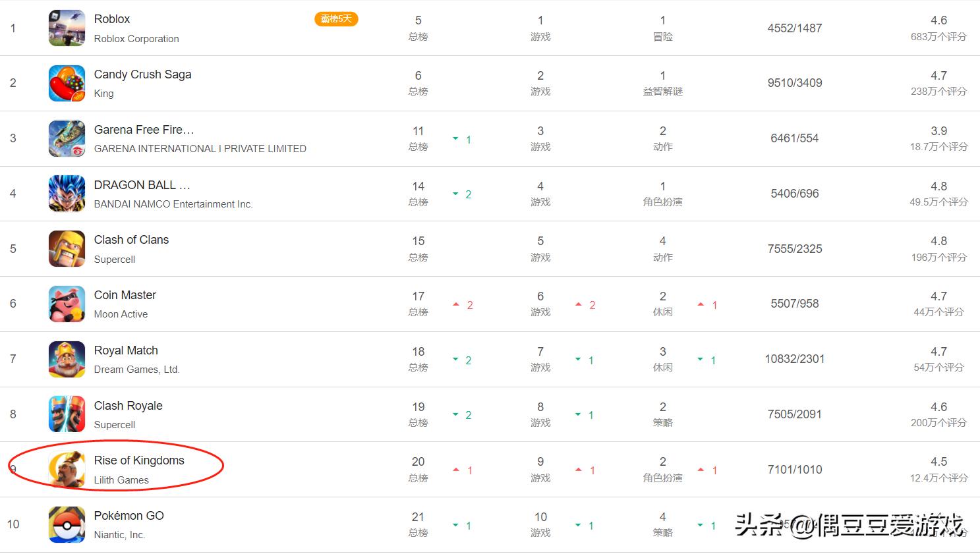Open developer Lilith Games

coord(122,480)
